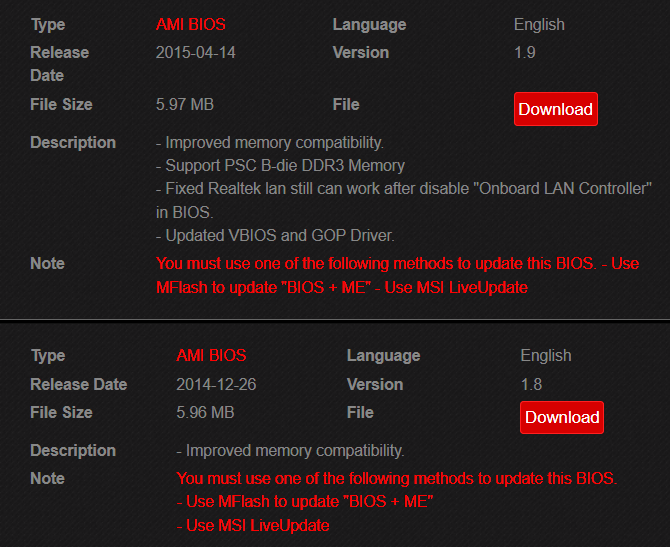Click version 1.9's Improved memory compatibility line
Screen dimensions: 670x547
pyautogui.click(x=270, y=142)
